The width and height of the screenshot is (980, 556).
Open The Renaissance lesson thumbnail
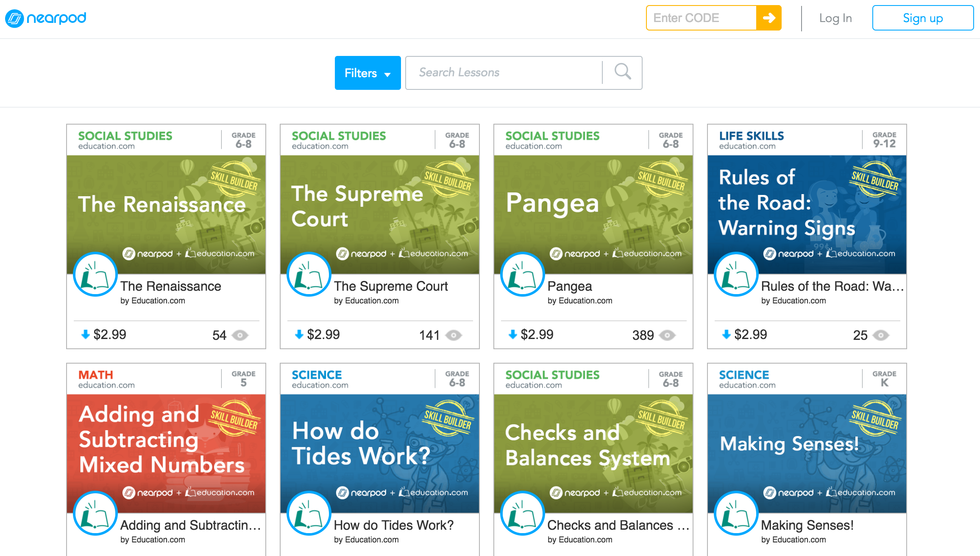click(166, 214)
